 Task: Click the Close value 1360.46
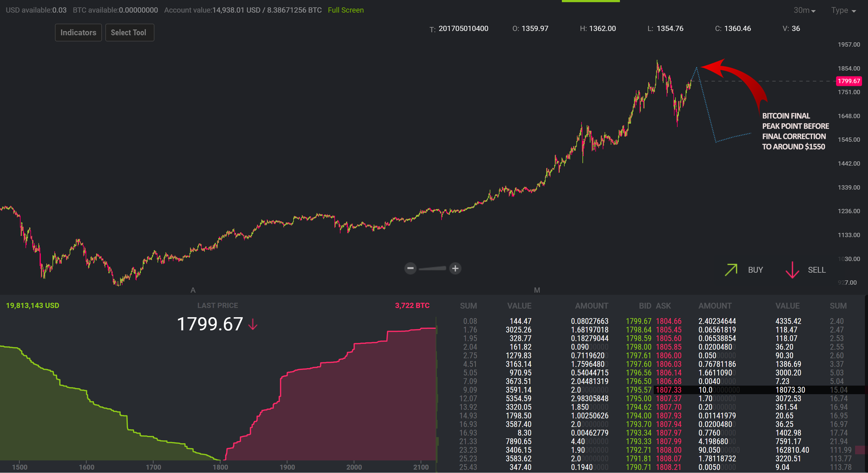737,29
